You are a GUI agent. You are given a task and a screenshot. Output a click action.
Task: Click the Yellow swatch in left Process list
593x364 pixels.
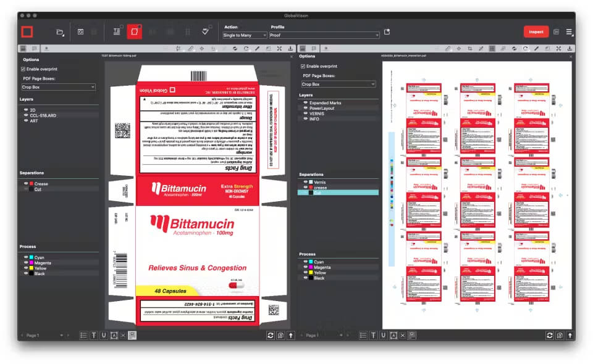click(32, 268)
